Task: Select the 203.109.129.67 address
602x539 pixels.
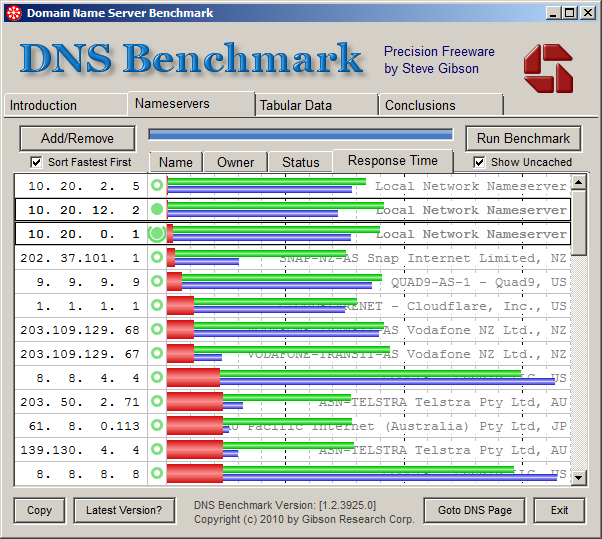Action: click(80, 354)
